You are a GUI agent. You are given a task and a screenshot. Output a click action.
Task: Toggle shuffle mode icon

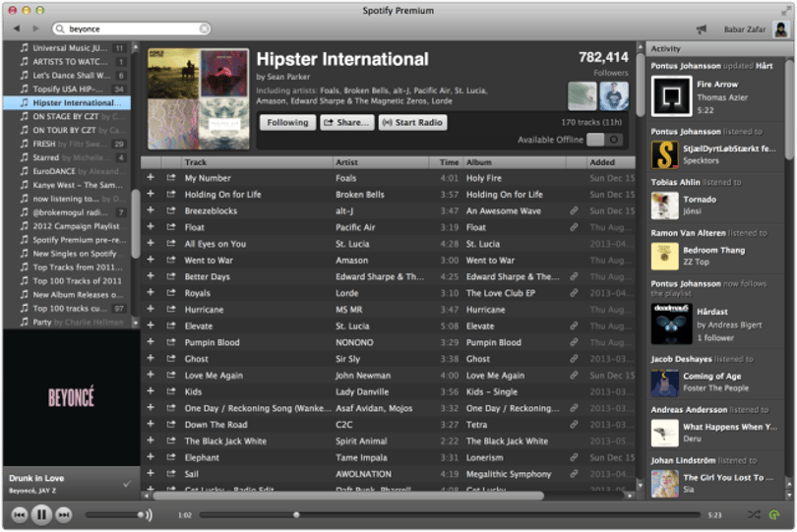(x=754, y=514)
